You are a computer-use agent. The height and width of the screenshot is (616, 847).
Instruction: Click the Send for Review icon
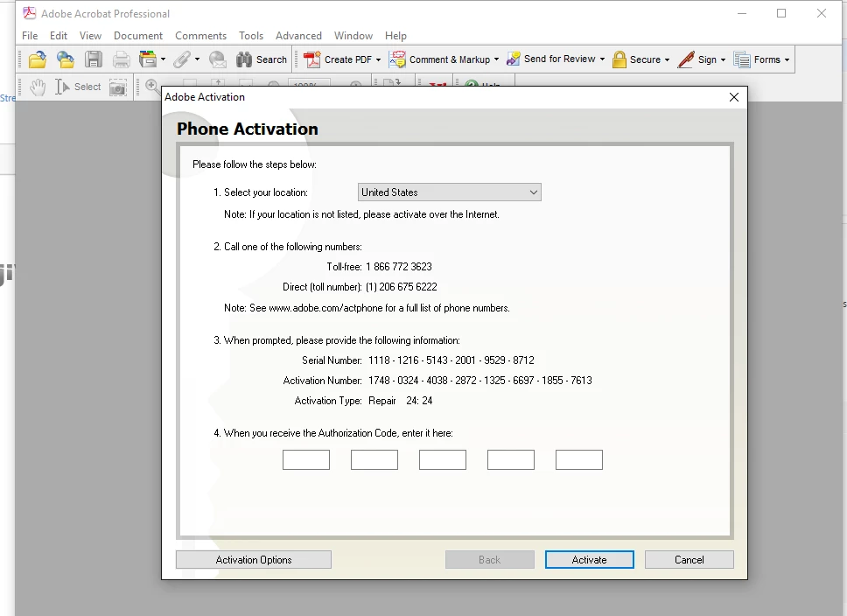pyautogui.click(x=513, y=59)
